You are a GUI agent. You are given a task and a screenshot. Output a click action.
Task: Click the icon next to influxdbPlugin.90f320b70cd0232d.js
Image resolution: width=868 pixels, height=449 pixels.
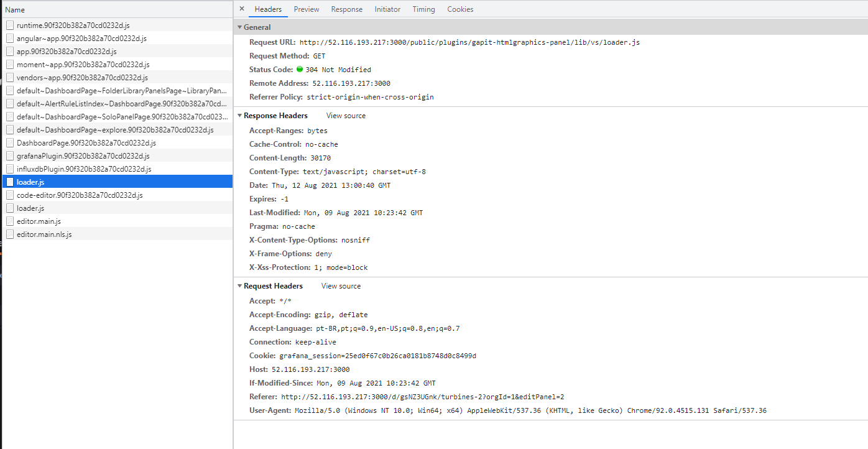[x=10, y=169]
